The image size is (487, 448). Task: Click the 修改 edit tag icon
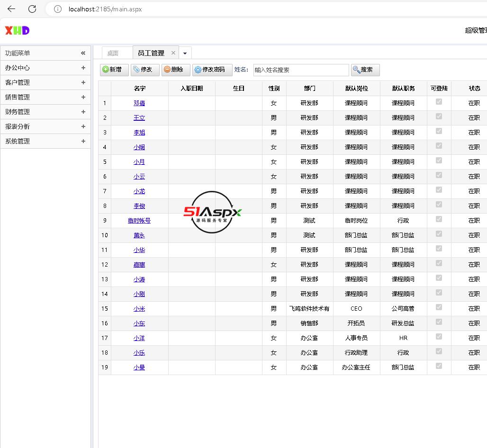coord(136,70)
